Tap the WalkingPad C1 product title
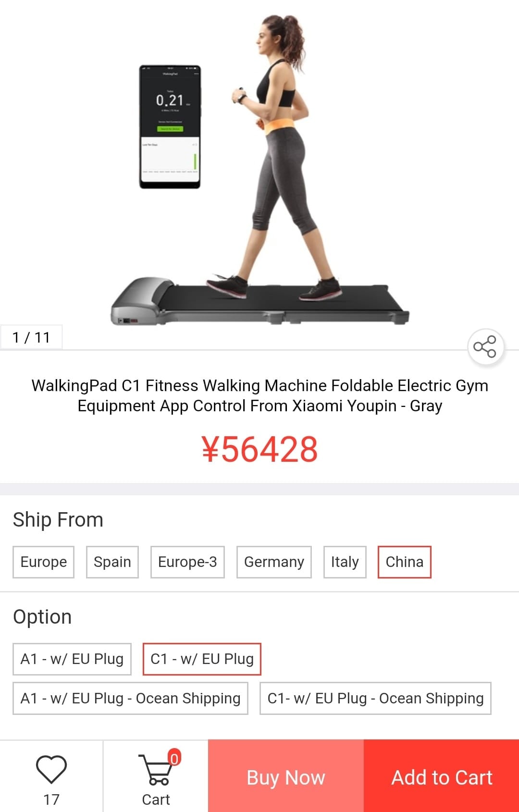Screen dimensions: 519x812 pos(259,395)
